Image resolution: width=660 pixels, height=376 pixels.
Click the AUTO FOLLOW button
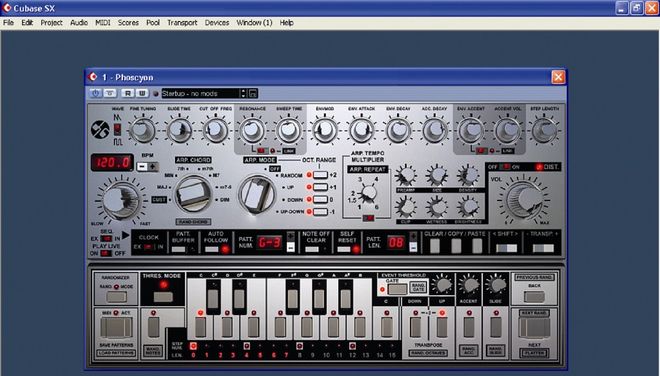(212, 249)
